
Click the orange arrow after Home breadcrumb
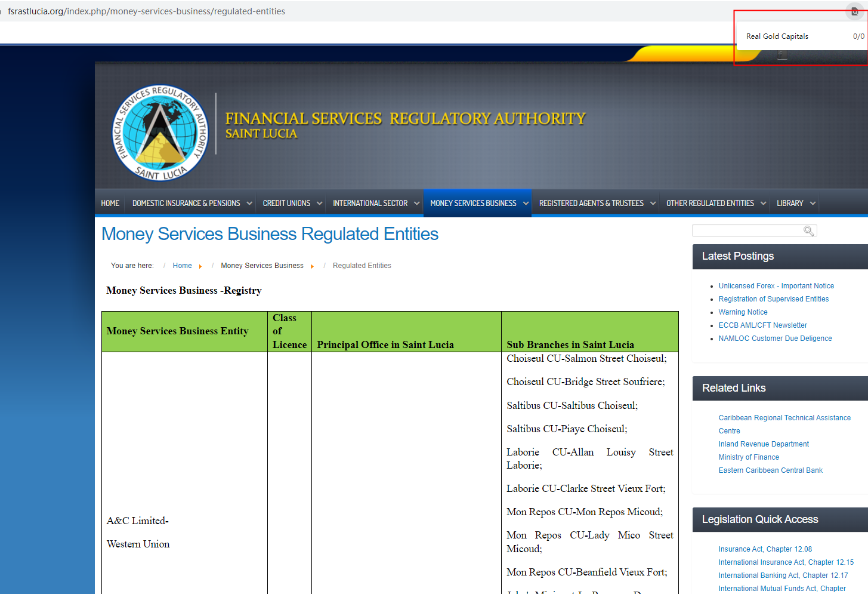pos(200,266)
